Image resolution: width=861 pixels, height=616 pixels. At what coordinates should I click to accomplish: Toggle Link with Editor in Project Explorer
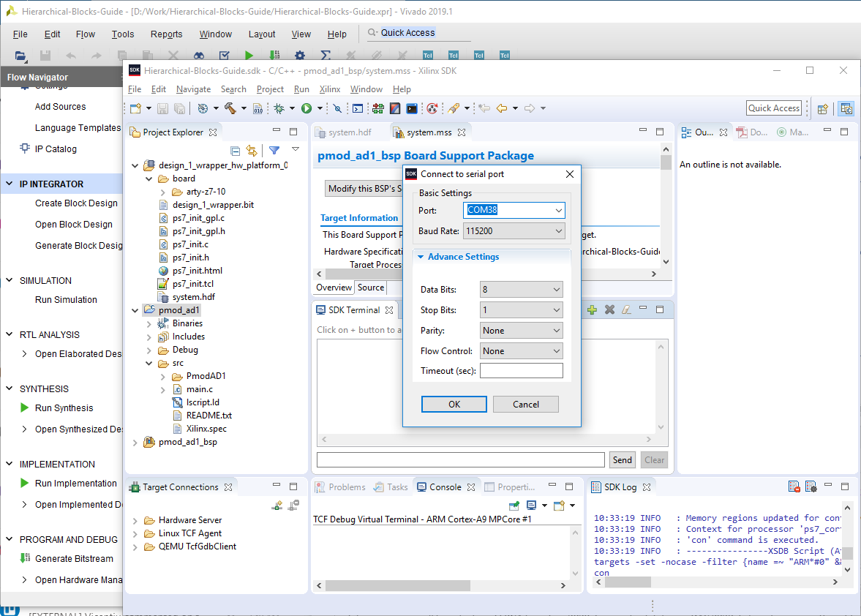[x=252, y=151]
